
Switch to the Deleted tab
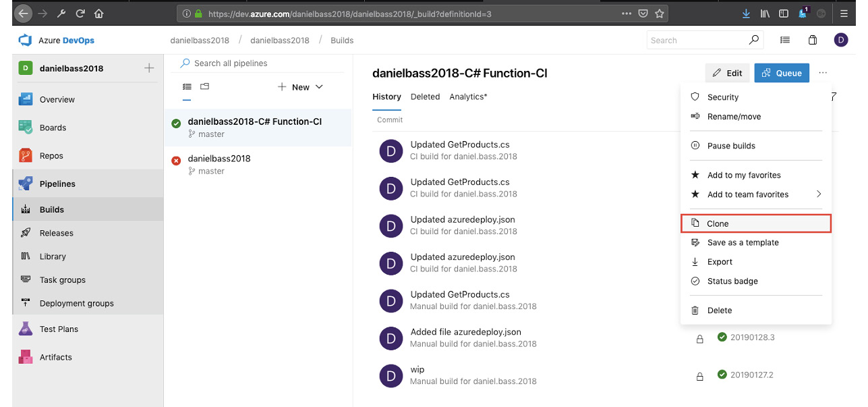click(425, 97)
